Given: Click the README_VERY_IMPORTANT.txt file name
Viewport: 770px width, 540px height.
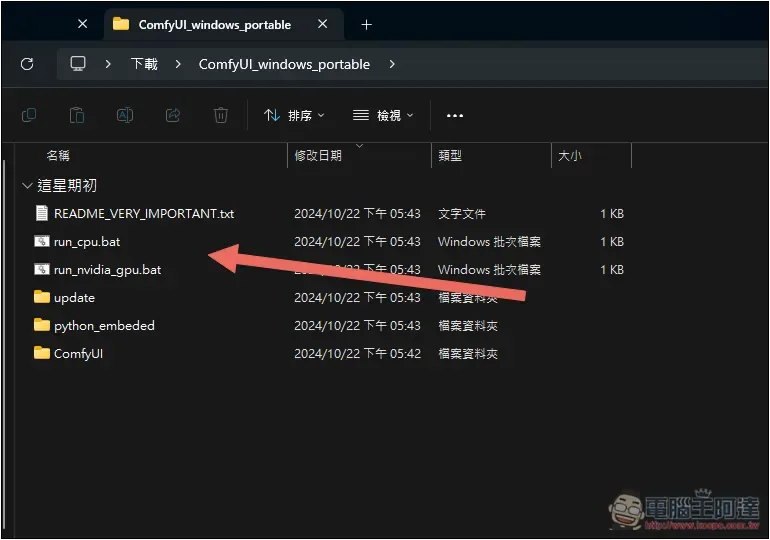Looking at the screenshot, I should pos(144,214).
